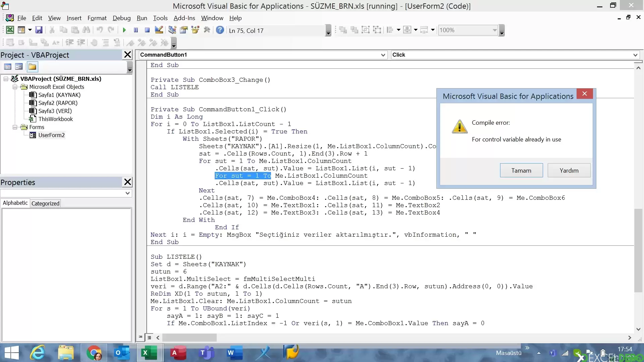Click the Copy toolbar icon
Screen dimensions: 644x362
(63, 30)
